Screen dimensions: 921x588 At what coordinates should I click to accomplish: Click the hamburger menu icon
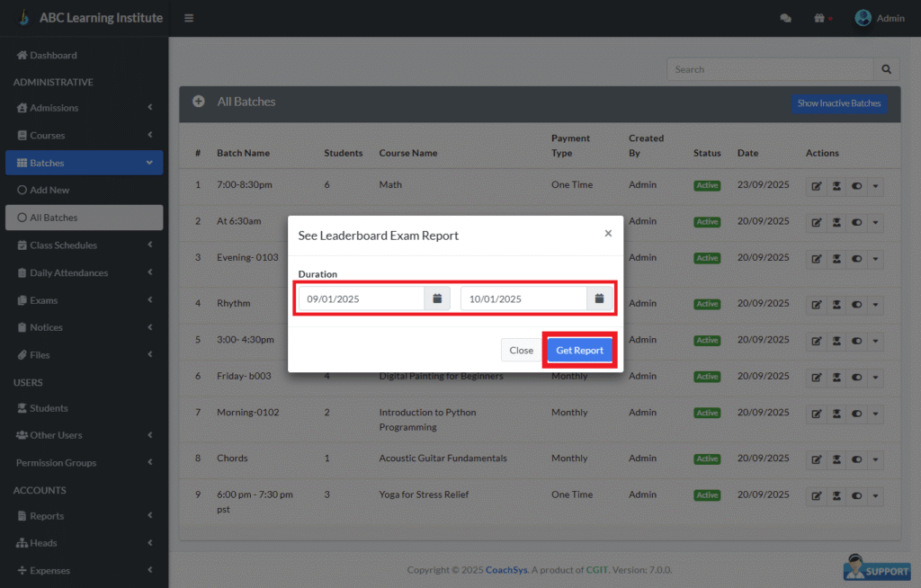point(189,18)
